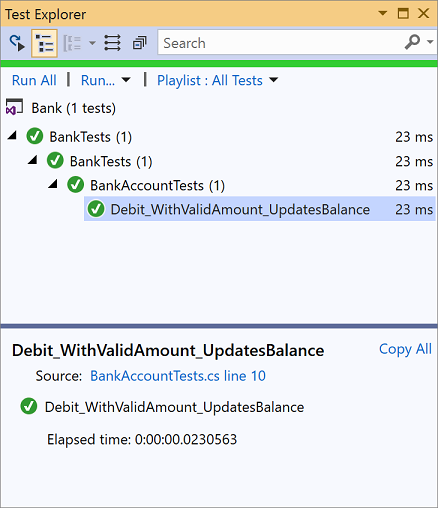438x508 pixels.
Task: Maximize the Test Explorer window
Action: point(403,13)
